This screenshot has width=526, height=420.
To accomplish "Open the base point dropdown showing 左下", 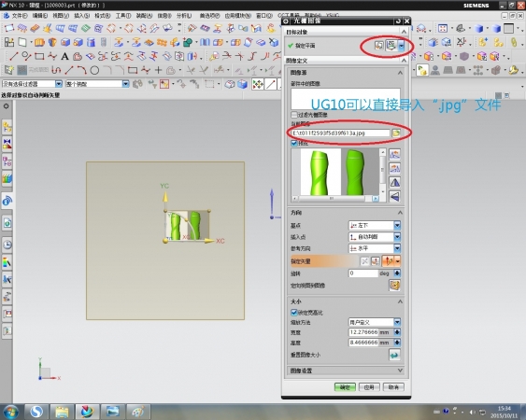I will [x=375, y=225].
